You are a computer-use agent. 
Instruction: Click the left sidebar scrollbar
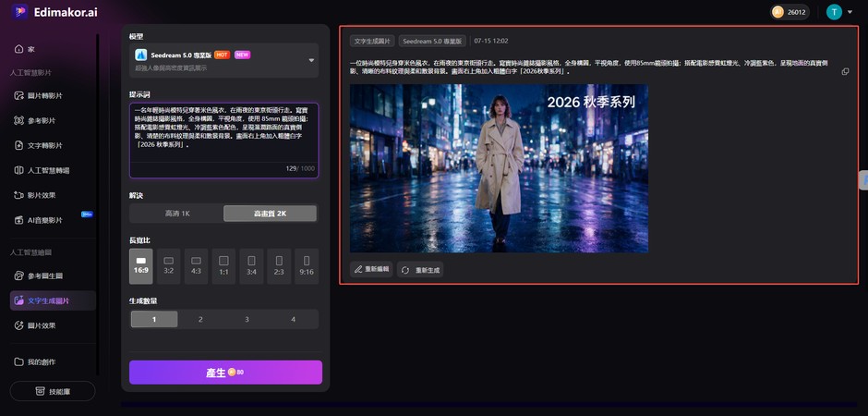click(98, 205)
